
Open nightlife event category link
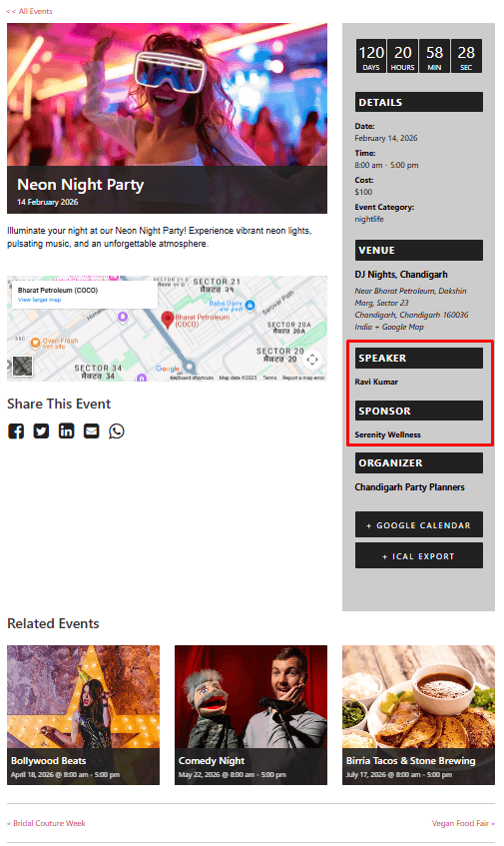coord(369,219)
